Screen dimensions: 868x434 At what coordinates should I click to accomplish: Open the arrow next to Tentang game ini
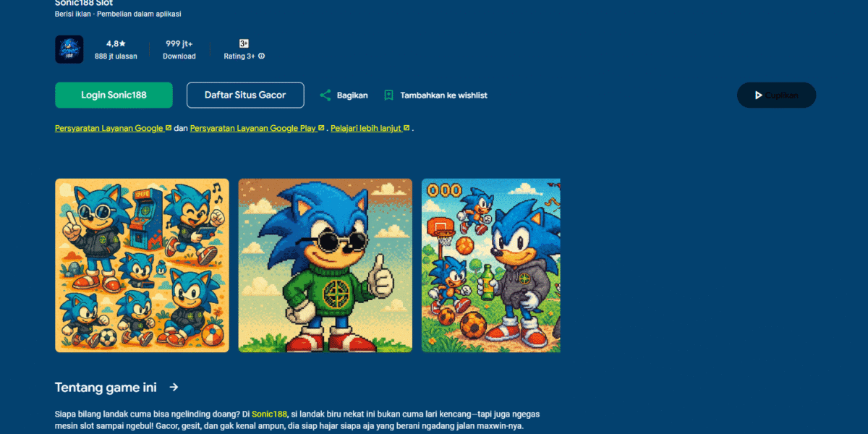click(x=174, y=388)
